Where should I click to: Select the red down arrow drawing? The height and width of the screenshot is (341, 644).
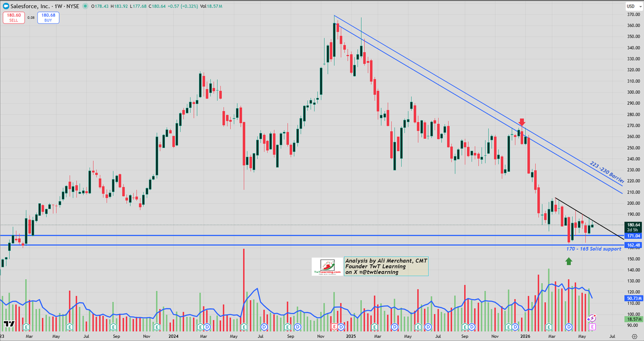pos(521,122)
